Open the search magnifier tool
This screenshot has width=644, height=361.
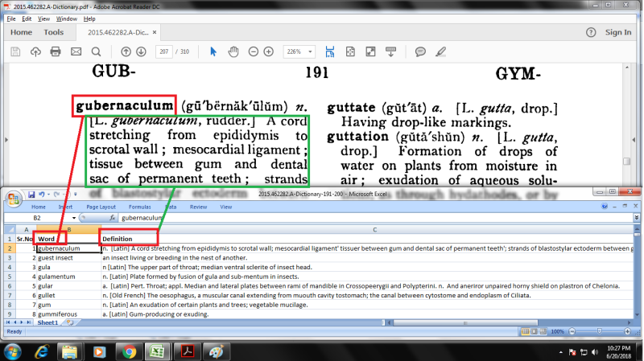click(97, 51)
